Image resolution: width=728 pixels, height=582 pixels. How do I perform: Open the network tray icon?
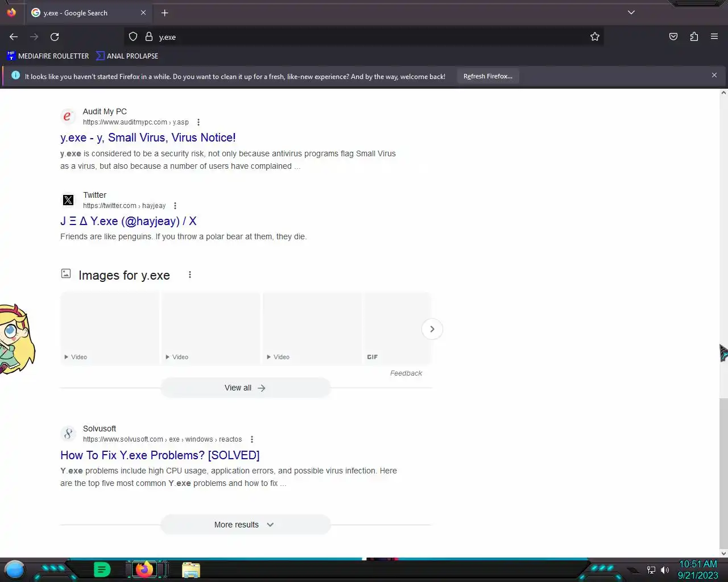651,570
